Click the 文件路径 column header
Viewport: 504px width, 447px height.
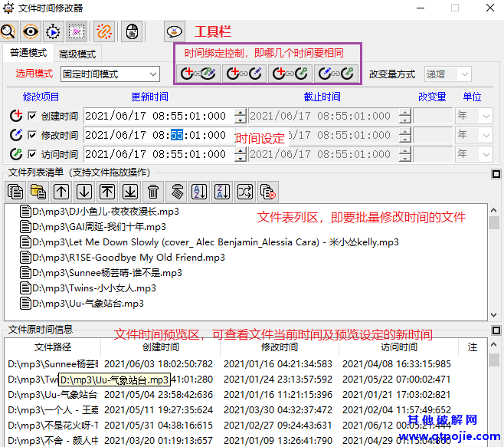click(x=53, y=347)
